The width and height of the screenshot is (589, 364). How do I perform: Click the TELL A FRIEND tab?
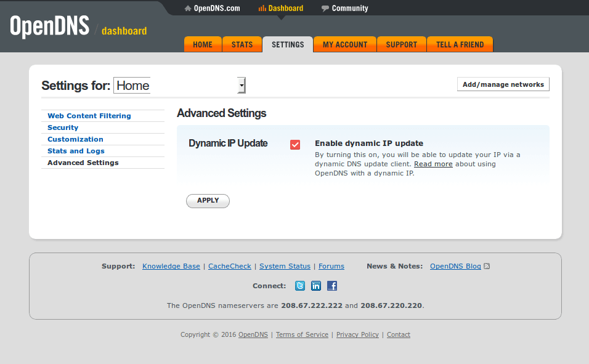click(x=460, y=45)
